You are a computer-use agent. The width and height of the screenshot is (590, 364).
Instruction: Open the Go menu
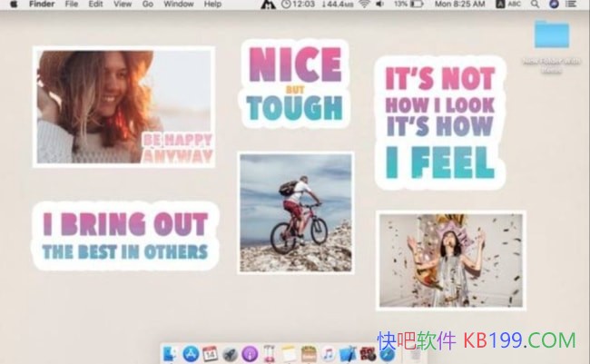147,5
